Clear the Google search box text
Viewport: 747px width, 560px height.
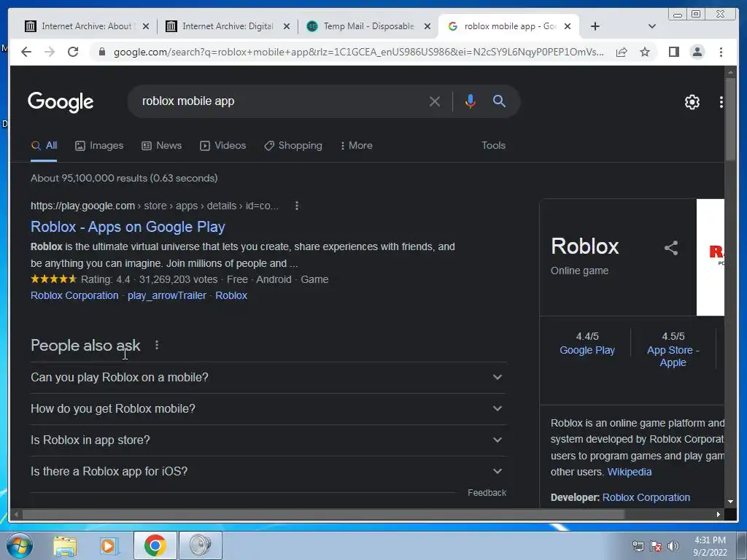[x=434, y=101]
